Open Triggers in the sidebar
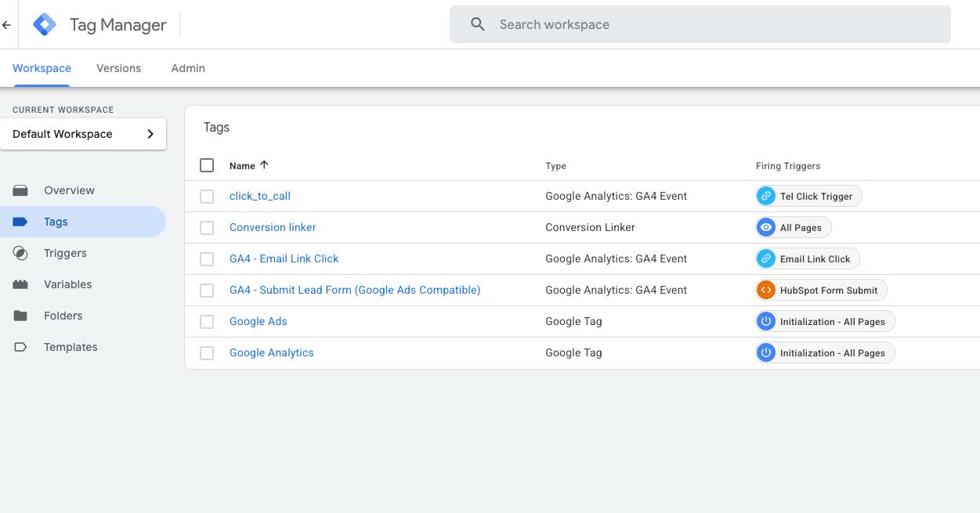 coord(83,253)
